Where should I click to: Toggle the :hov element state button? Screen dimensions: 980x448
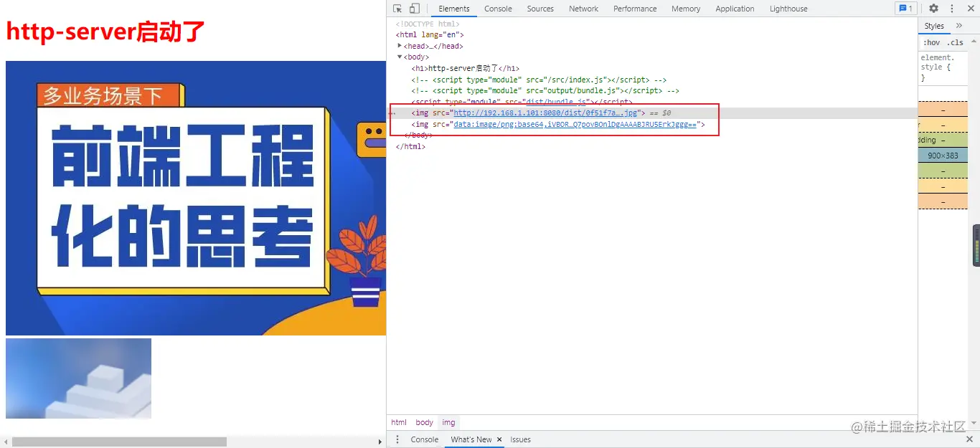(x=932, y=42)
